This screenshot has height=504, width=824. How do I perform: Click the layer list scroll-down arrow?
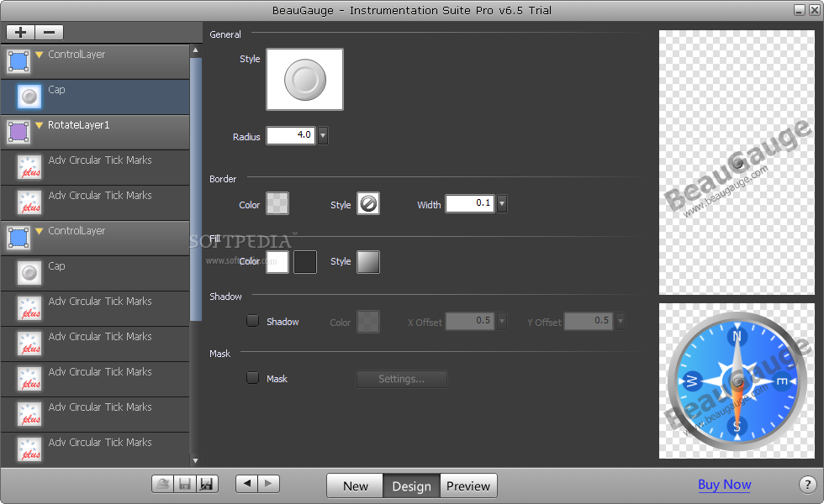[195, 461]
